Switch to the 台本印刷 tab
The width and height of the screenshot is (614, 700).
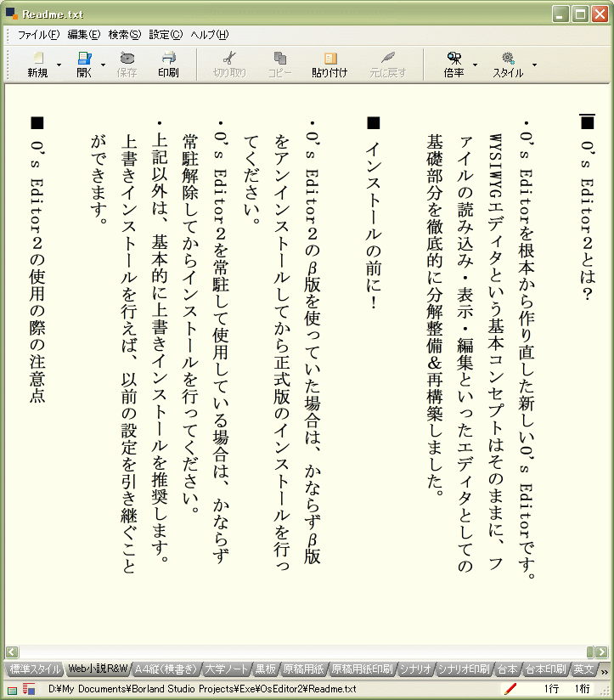tap(545, 669)
